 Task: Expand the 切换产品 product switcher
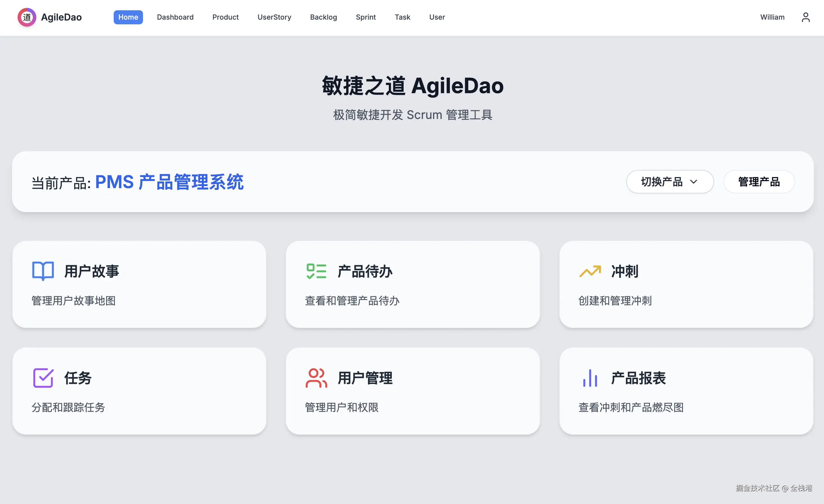tap(669, 182)
